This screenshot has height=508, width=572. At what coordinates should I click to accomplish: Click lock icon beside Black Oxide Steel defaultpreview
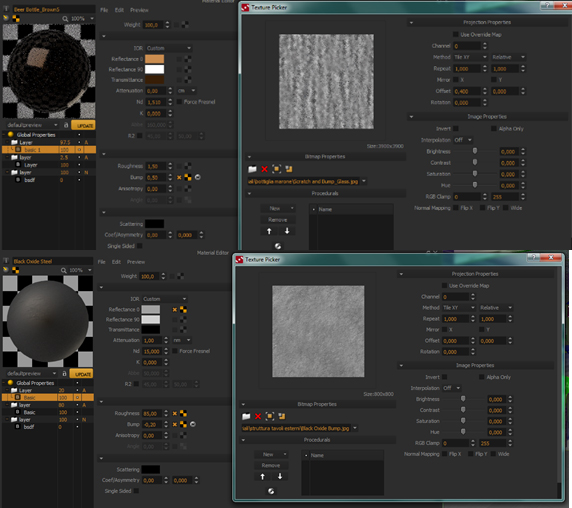coord(65,373)
